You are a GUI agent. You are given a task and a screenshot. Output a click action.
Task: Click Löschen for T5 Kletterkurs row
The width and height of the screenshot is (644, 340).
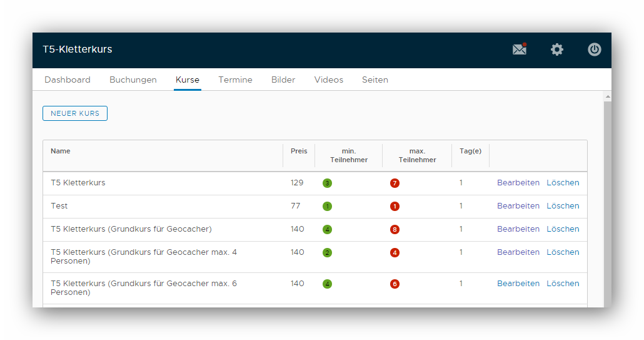point(563,183)
